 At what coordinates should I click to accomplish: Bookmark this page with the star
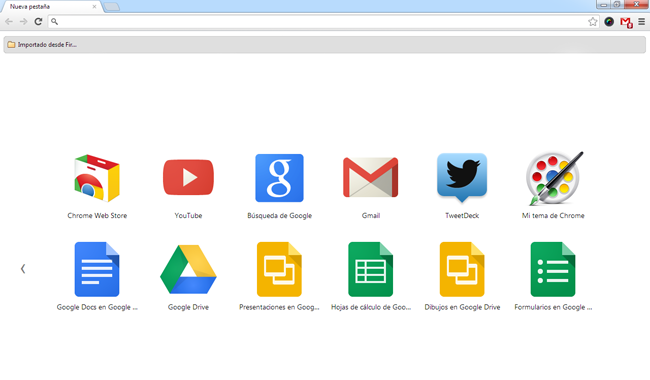[593, 22]
